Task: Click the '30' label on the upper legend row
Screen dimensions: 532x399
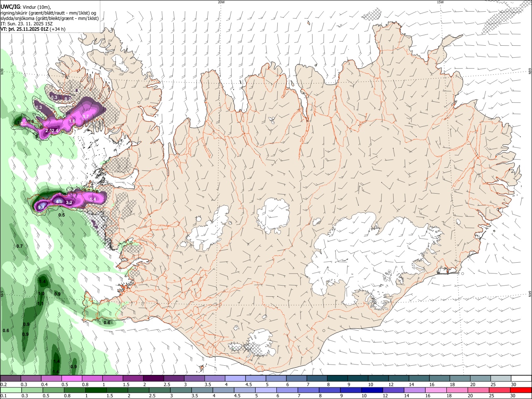Action: pos(514,384)
